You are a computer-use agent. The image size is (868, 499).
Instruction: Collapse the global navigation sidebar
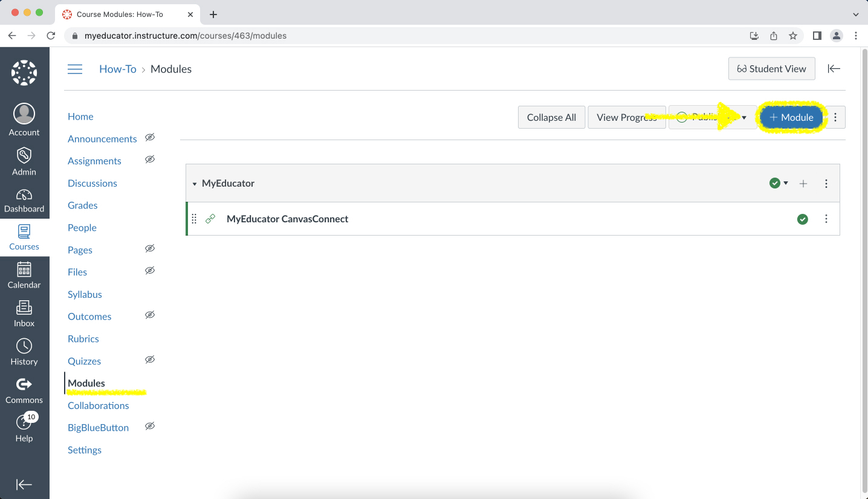tap(24, 485)
